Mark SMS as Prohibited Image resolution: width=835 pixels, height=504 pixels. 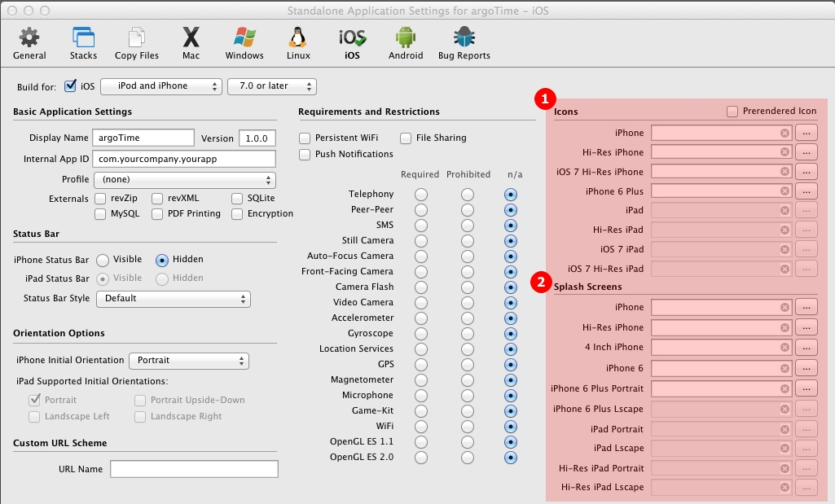(x=468, y=226)
